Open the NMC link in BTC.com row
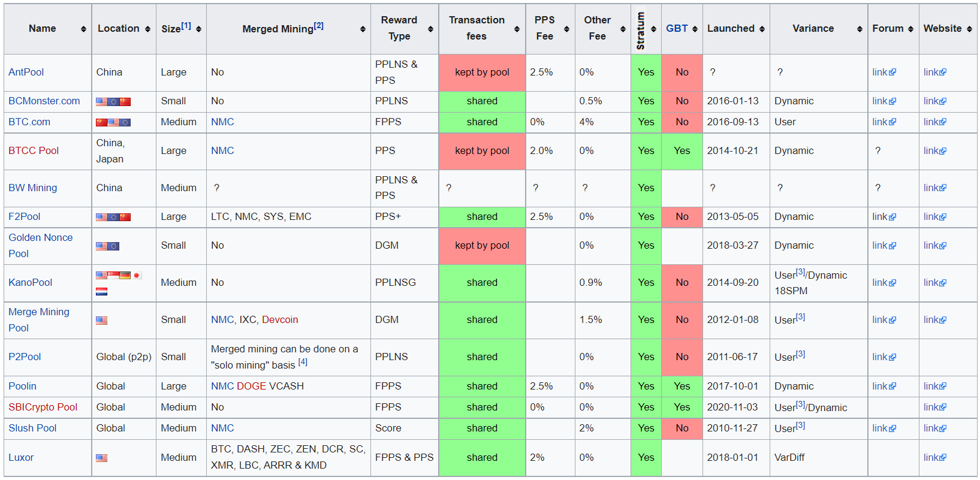The width and height of the screenshot is (980, 480). pyautogui.click(x=222, y=122)
